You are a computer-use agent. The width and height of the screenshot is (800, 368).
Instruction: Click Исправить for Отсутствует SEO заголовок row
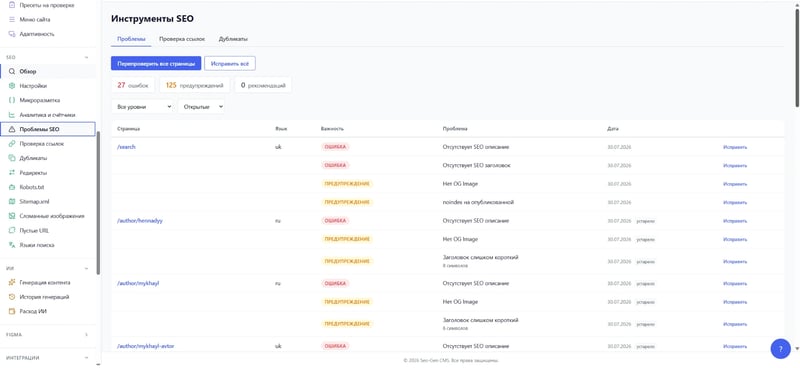(735, 165)
